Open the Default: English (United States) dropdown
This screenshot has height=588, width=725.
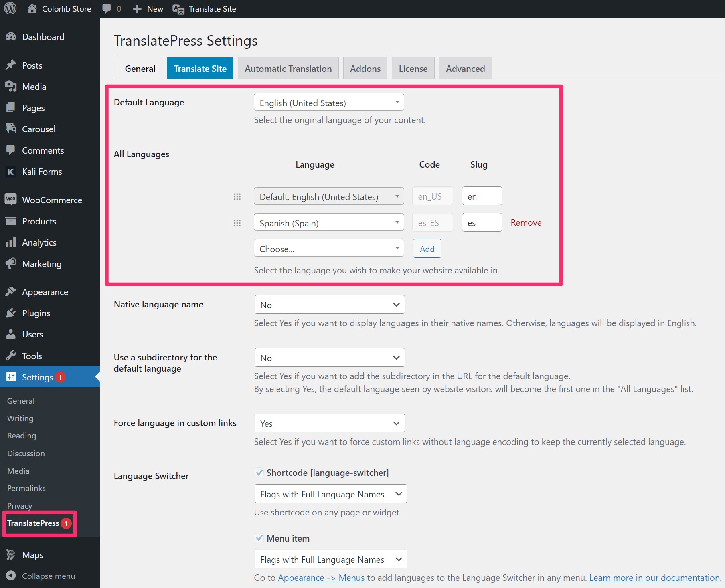coord(329,196)
